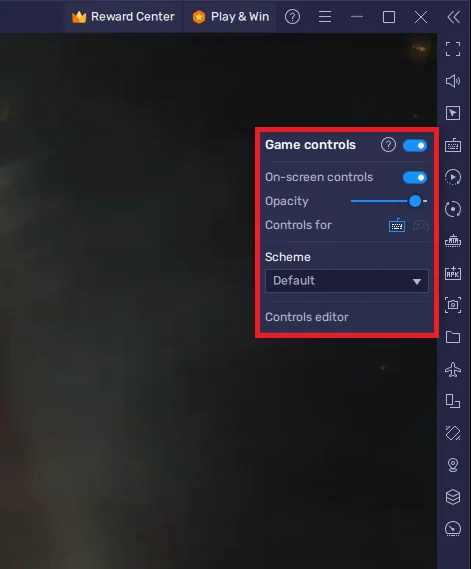The height and width of the screenshot is (569, 471).
Task: Open the memory trim RAM icon
Action: (453, 241)
